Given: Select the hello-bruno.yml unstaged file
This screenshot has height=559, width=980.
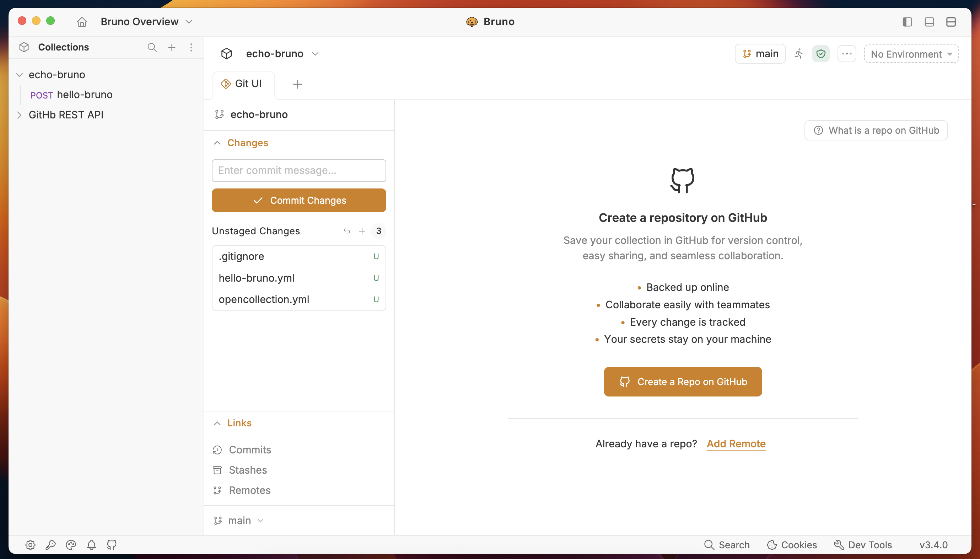Looking at the screenshot, I should click(299, 278).
